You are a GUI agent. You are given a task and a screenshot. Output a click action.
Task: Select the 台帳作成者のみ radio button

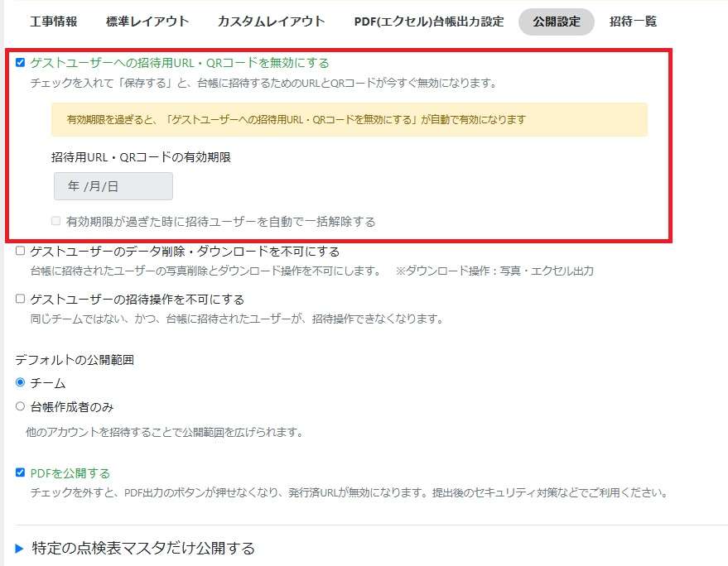[x=20, y=406]
